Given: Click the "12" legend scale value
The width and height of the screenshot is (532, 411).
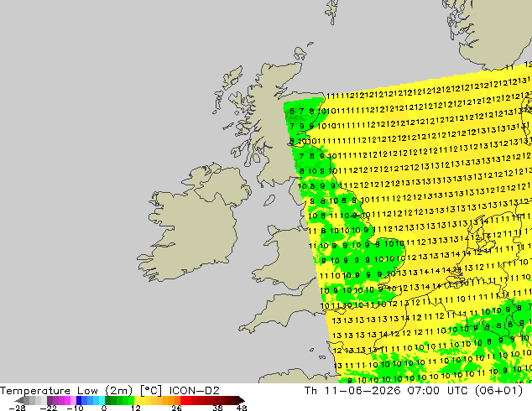Looking at the screenshot, I should pos(136,408).
